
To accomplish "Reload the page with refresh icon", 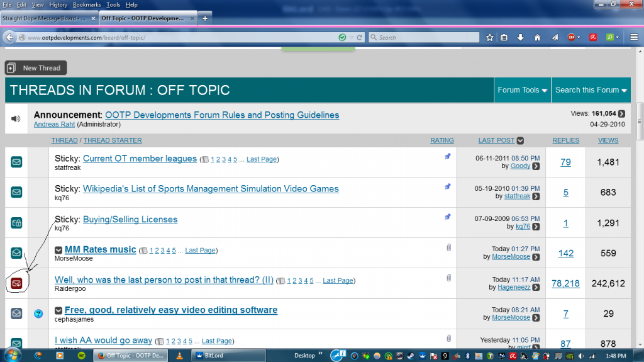I will pyautogui.click(x=359, y=37).
